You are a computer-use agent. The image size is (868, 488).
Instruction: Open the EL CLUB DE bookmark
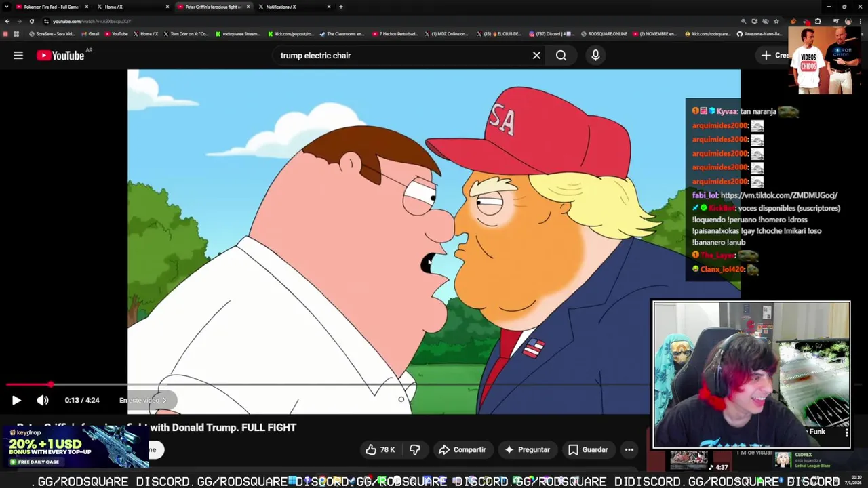click(x=500, y=34)
